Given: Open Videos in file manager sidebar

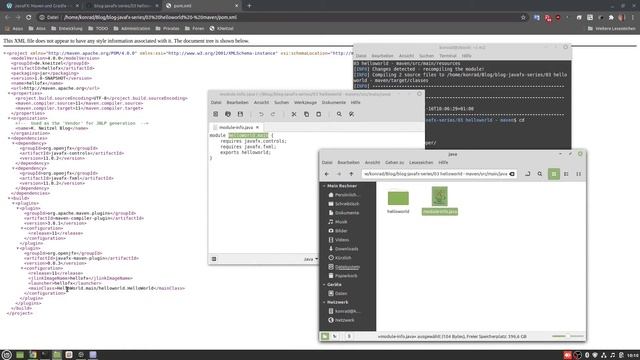Looking at the screenshot, I should [x=342, y=240].
